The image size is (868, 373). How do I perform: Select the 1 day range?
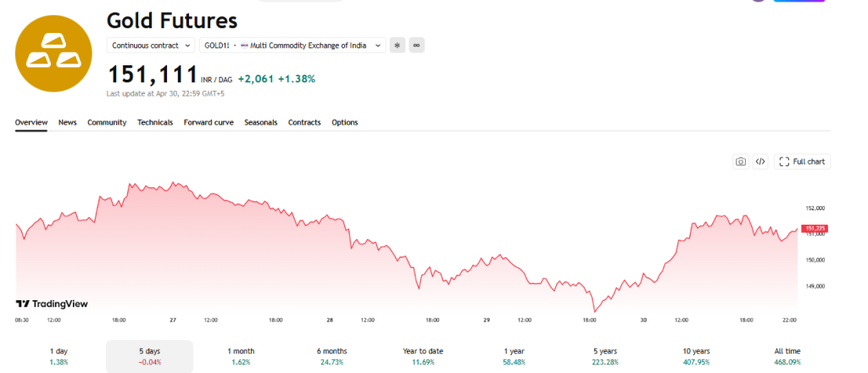[x=58, y=356]
